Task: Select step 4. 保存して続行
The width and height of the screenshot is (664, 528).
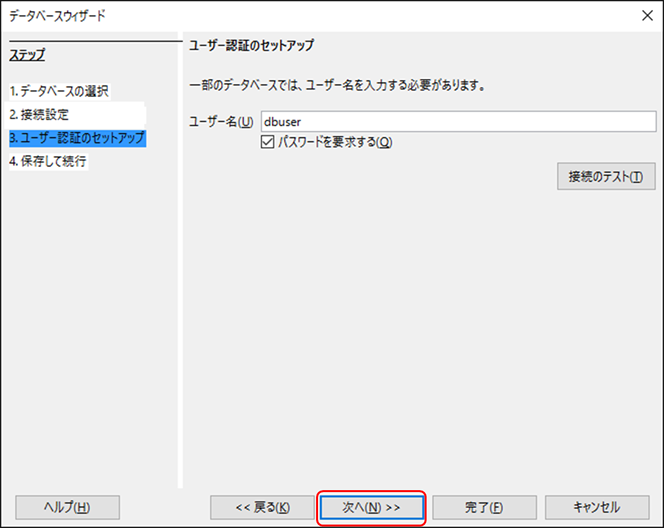Action: point(48,161)
